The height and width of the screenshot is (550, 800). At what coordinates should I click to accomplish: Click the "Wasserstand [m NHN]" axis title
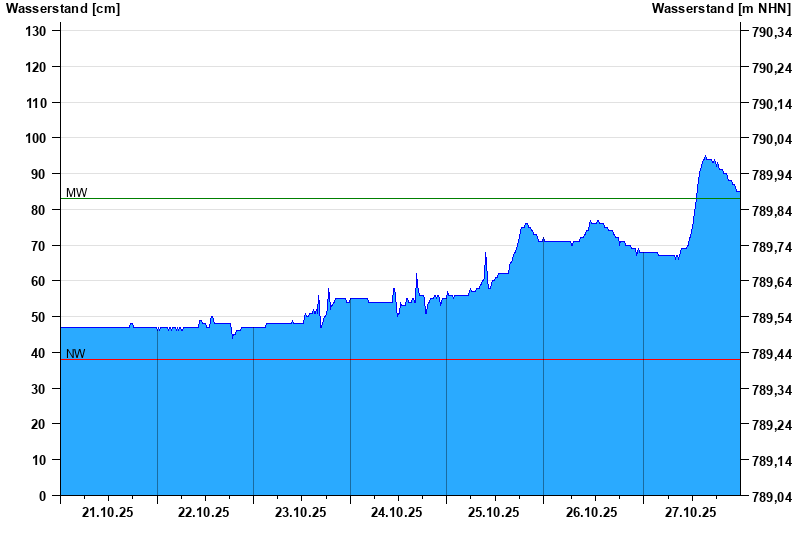(x=721, y=9)
